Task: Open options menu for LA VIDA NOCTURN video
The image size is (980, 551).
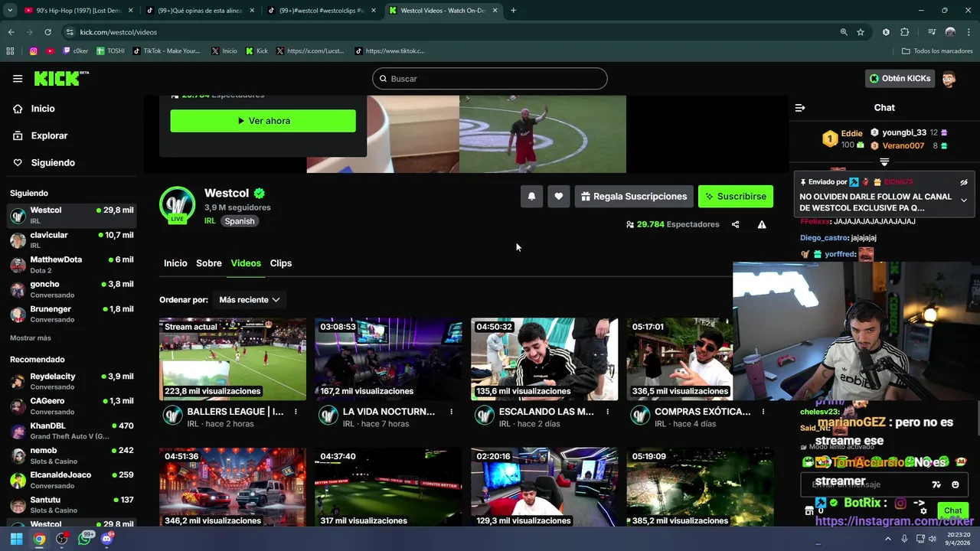Action: pyautogui.click(x=452, y=412)
